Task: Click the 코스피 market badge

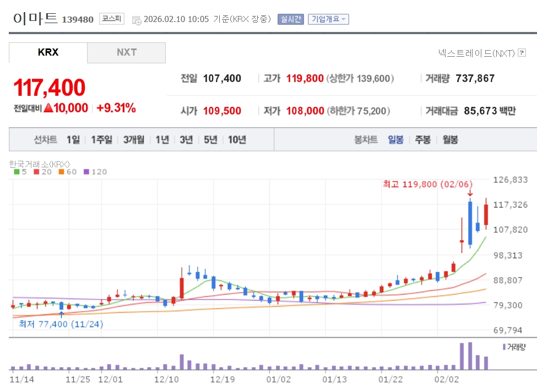Action: (112, 19)
